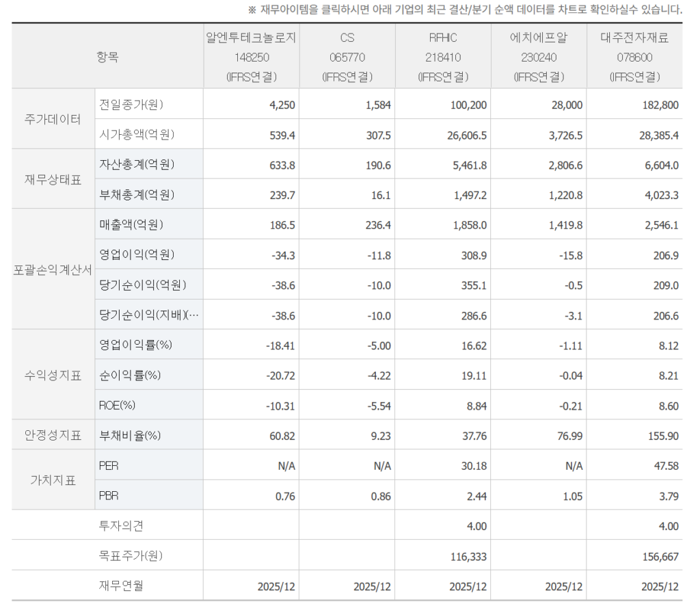Image resolution: width=700 pixels, height=604 pixels.
Task: Click 대주전자재료 net income 209.0
Action: pos(666,285)
